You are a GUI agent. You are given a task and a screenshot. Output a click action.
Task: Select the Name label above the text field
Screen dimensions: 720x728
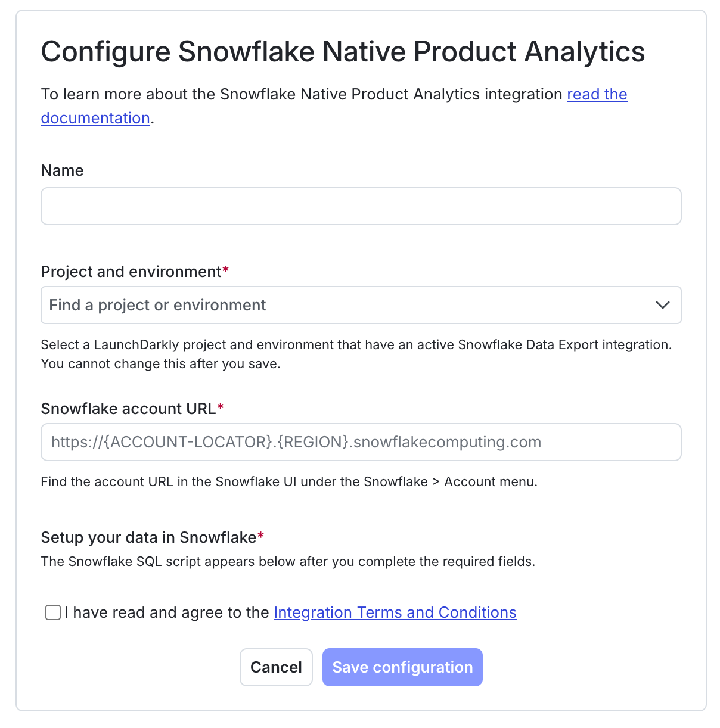62,170
